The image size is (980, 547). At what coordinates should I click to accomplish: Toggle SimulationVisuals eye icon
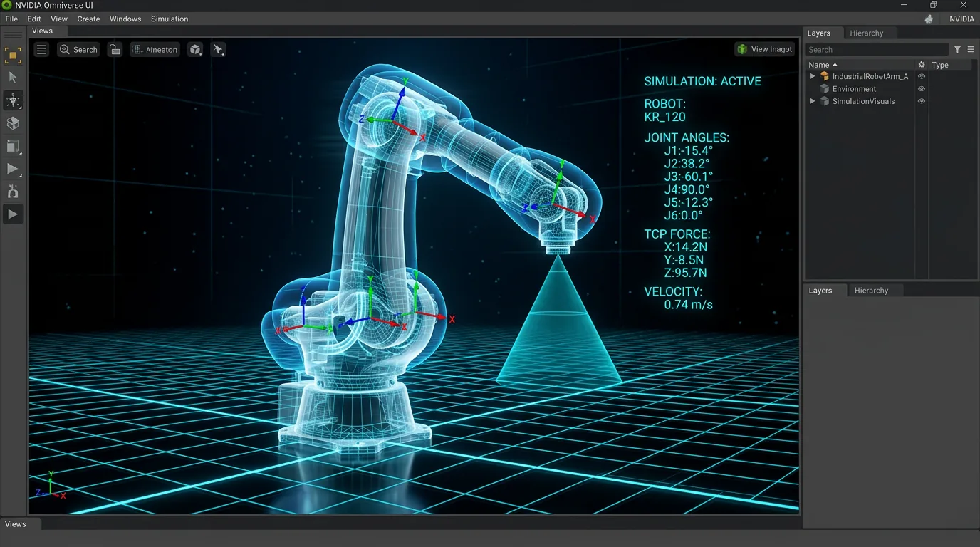(921, 101)
